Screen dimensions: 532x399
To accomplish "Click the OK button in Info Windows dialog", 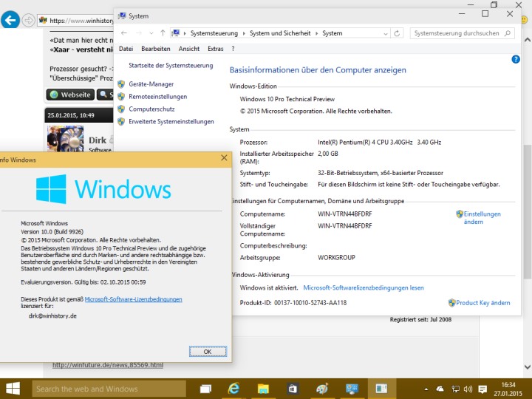I will pyautogui.click(x=208, y=352).
